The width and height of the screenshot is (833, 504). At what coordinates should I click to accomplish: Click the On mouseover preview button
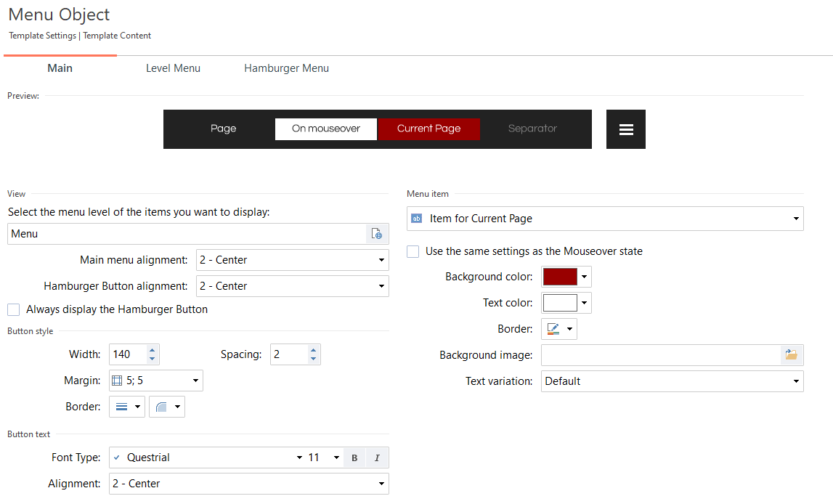point(325,129)
